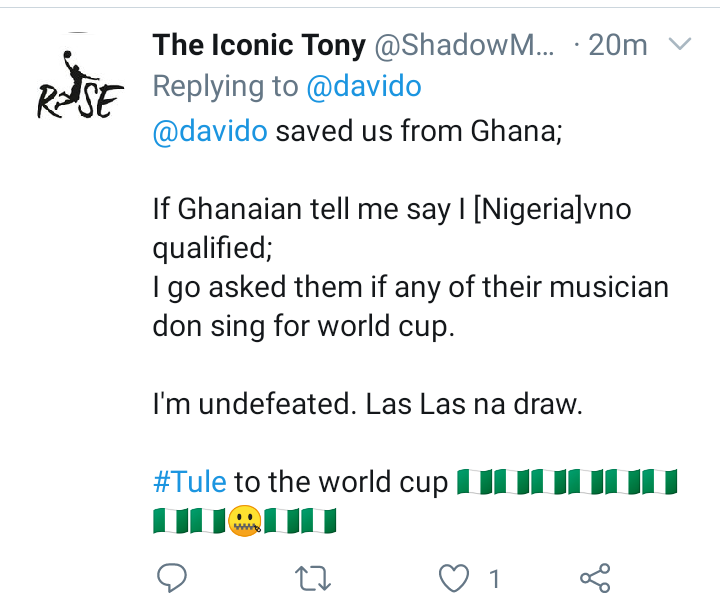Screen dimensions: 720x598
Task: Retweet this tweet using the retweet icon
Action: pos(315,577)
